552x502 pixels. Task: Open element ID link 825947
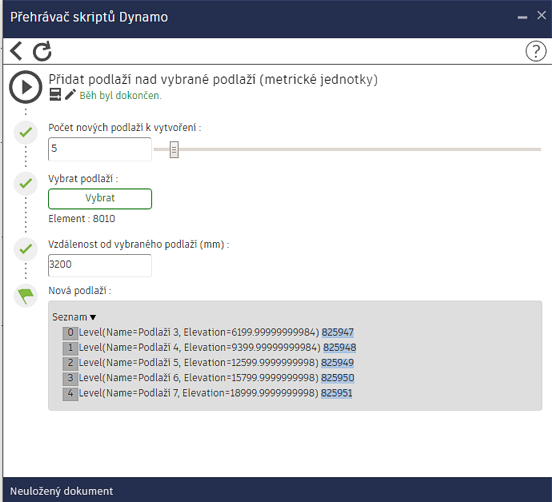click(338, 332)
